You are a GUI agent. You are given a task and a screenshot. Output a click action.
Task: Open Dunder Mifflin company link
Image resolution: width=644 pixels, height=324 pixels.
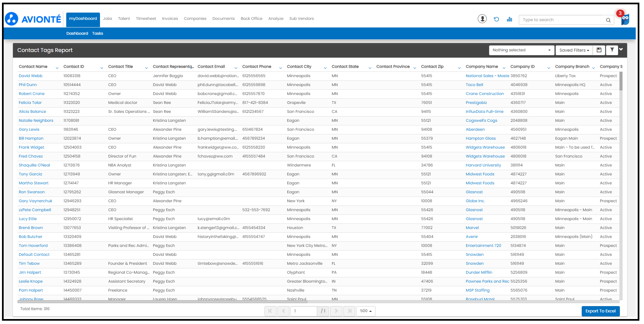479,272
